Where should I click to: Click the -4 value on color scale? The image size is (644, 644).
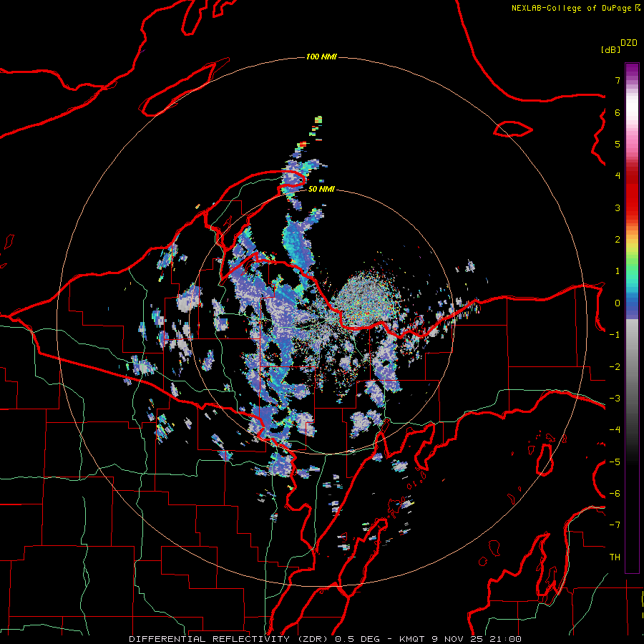tap(615, 430)
